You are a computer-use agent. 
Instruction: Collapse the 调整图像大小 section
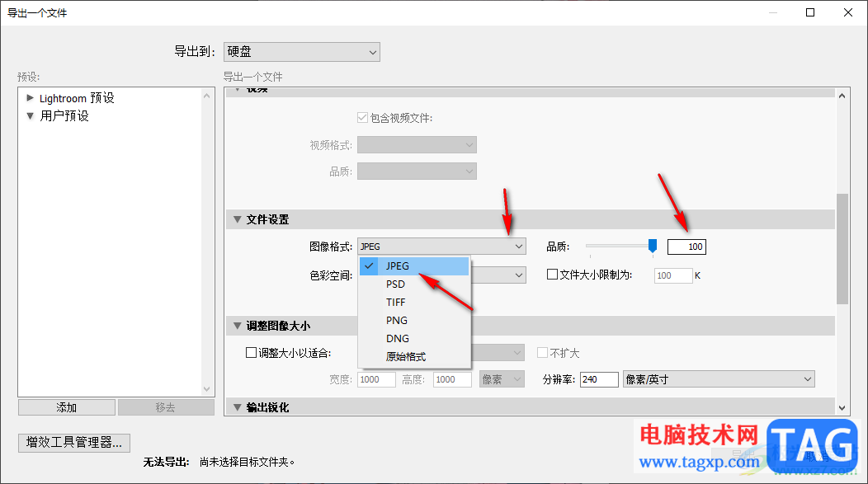(238, 325)
